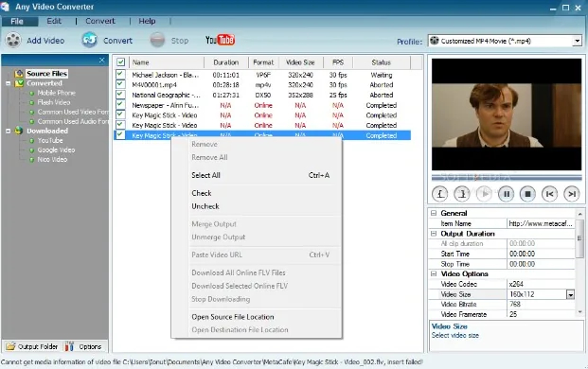The height and width of the screenshot is (369, 588).
Task: Click the Output Folder button
Action: (32, 346)
